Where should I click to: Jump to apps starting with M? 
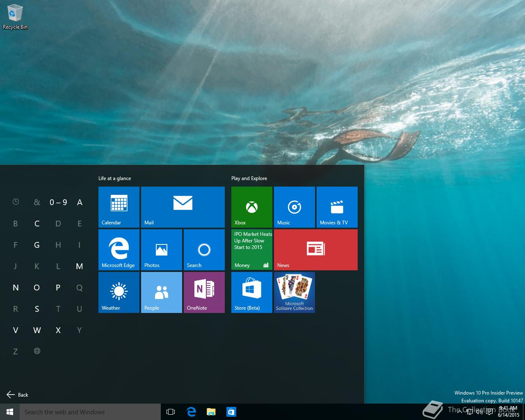pos(80,266)
